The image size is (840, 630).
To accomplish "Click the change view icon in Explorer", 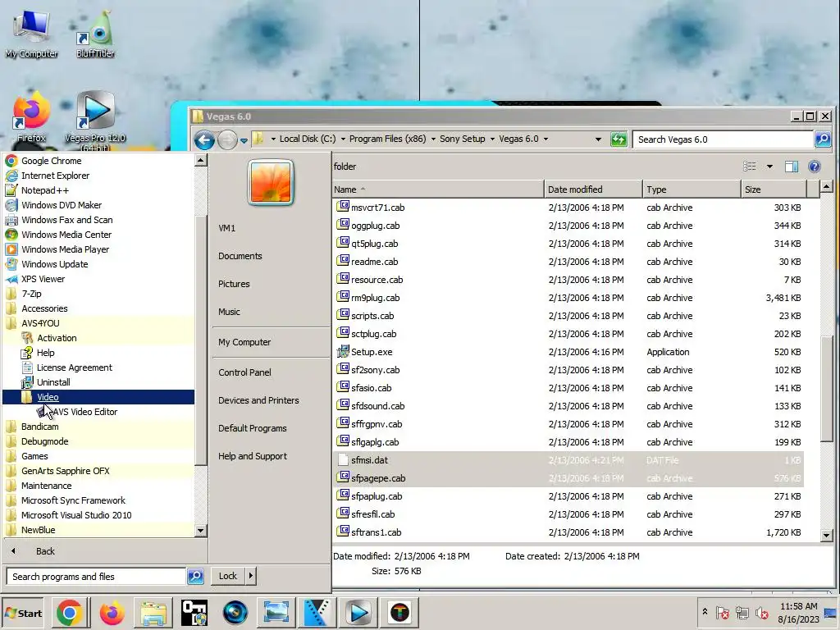I will click(x=750, y=167).
